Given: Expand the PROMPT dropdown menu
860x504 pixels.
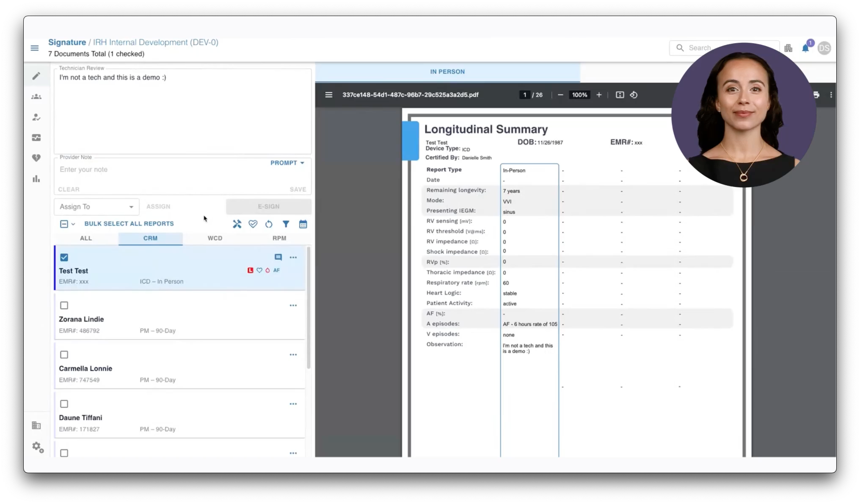Looking at the screenshot, I should pyautogui.click(x=287, y=163).
